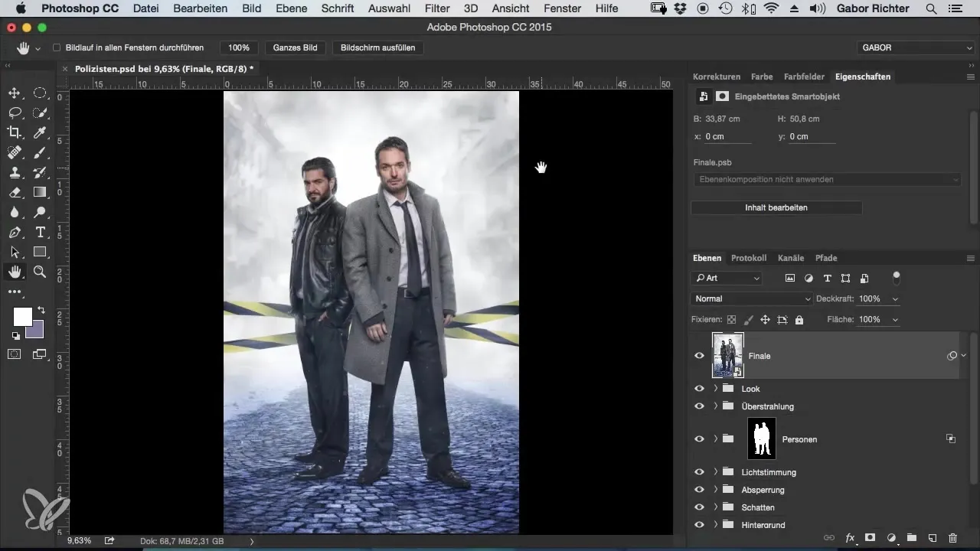Image resolution: width=980 pixels, height=551 pixels.
Task: Create a new adjustment layer
Action: coord(891,538)
